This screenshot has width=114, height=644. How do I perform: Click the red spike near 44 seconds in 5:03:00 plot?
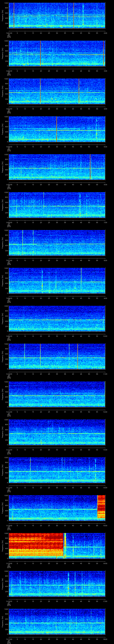[x=79, y=91]
